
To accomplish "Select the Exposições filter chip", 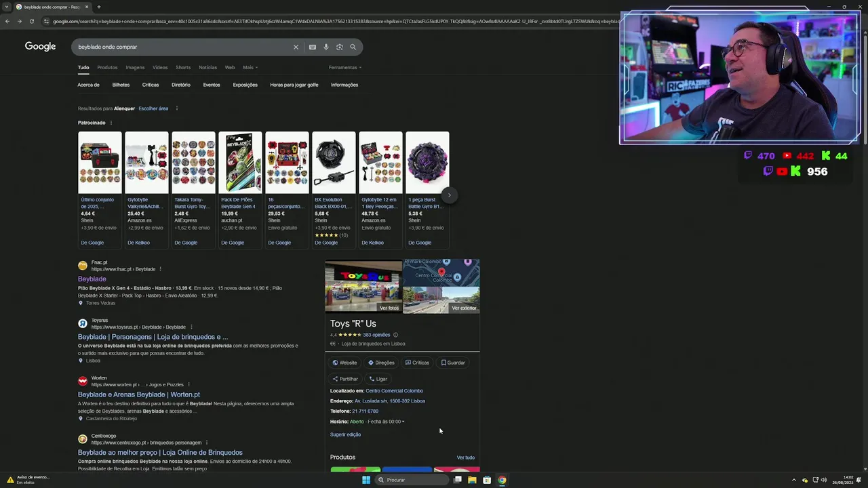I will click(x=245, y=85).
